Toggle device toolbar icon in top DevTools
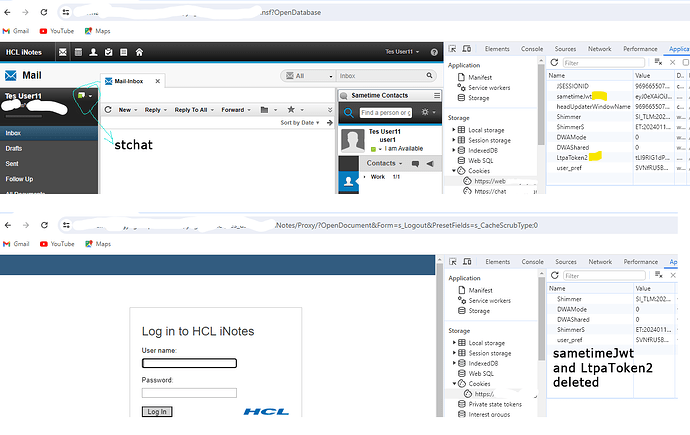The image size is (690, 435). [x=466, y=49]
